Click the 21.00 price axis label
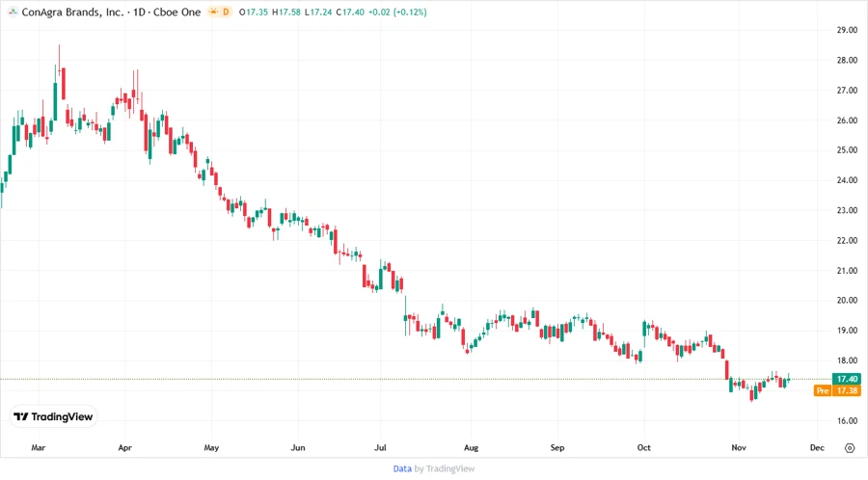Image resolution: width=868 pixels, height=480 pixels. click(x=847, y=271)
